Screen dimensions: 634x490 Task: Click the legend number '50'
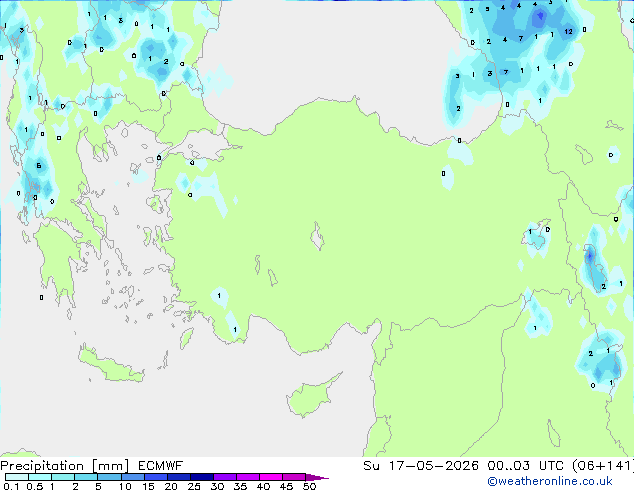pos(310,486)
